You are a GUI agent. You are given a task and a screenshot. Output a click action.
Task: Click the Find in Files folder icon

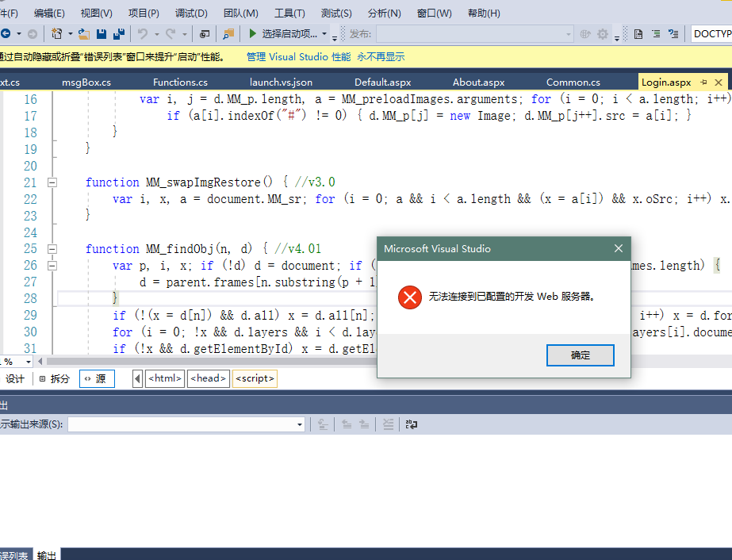pos(228,33)
